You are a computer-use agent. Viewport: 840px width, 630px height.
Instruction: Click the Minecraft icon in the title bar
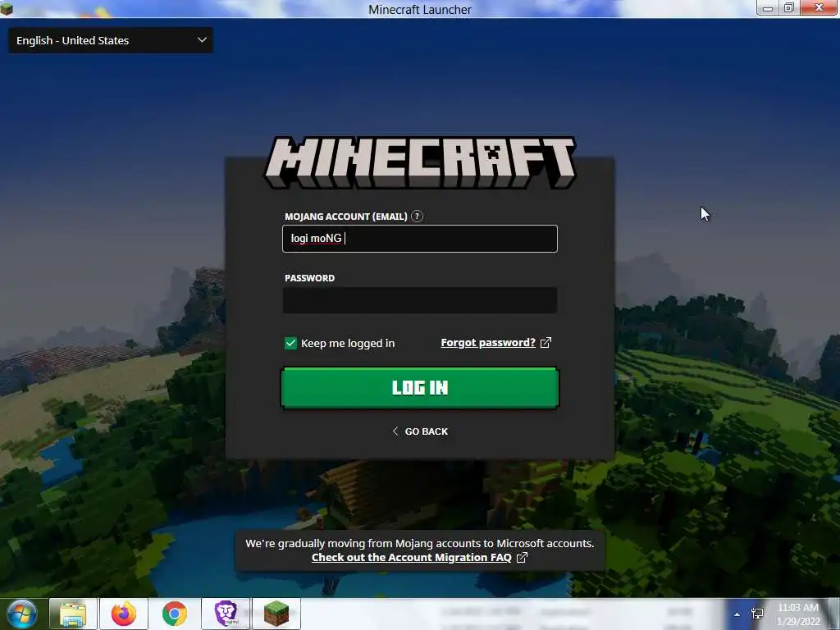7,8
